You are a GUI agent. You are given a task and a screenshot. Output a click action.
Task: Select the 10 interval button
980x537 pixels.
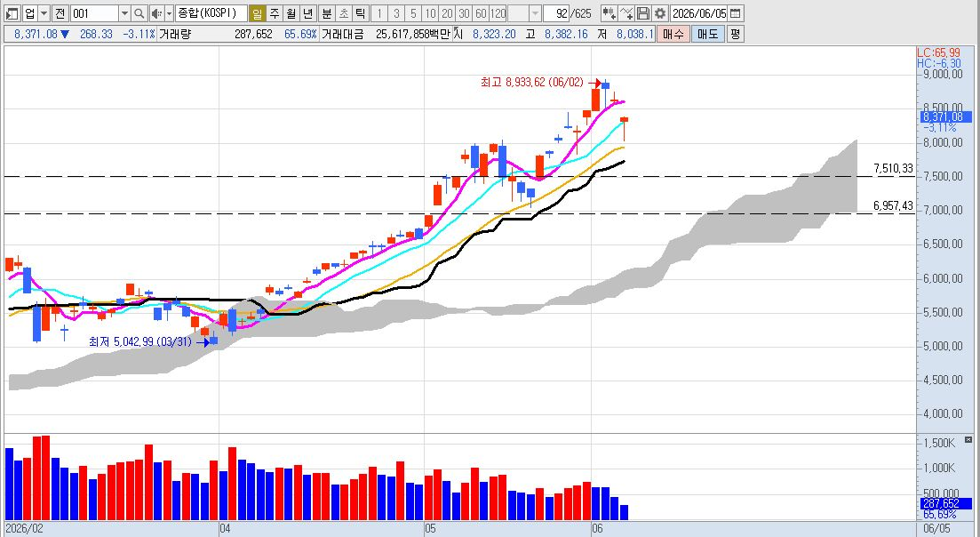click(430, 13)
